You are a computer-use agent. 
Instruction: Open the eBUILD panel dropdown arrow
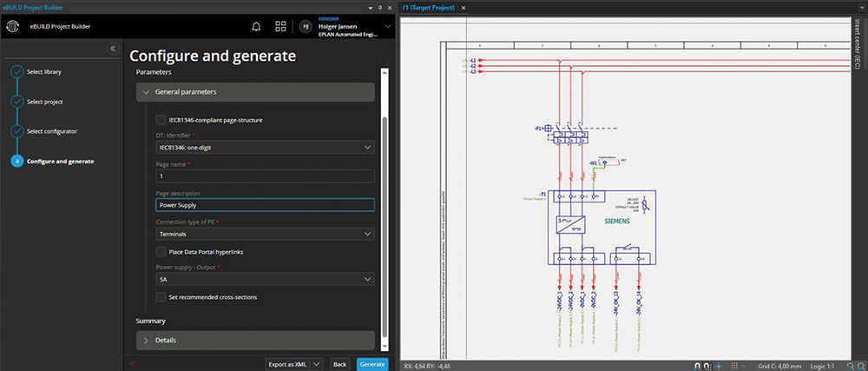point(372,8)
